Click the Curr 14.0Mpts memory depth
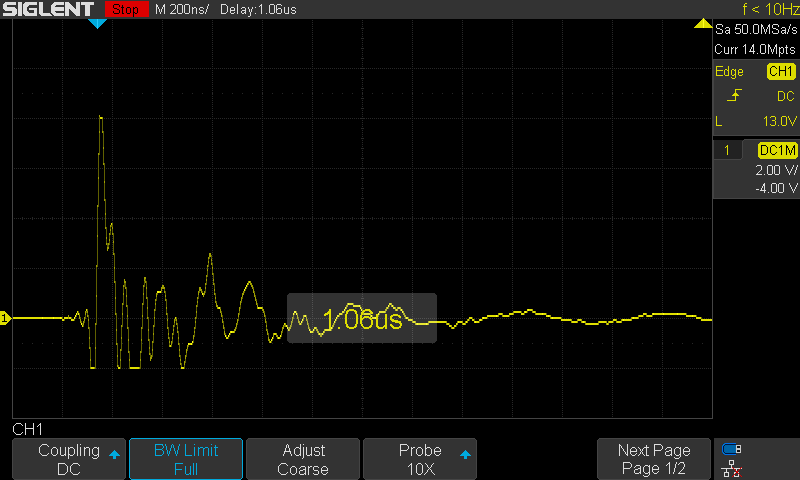This screenshot has width=800, height=480. coord(755,49)
